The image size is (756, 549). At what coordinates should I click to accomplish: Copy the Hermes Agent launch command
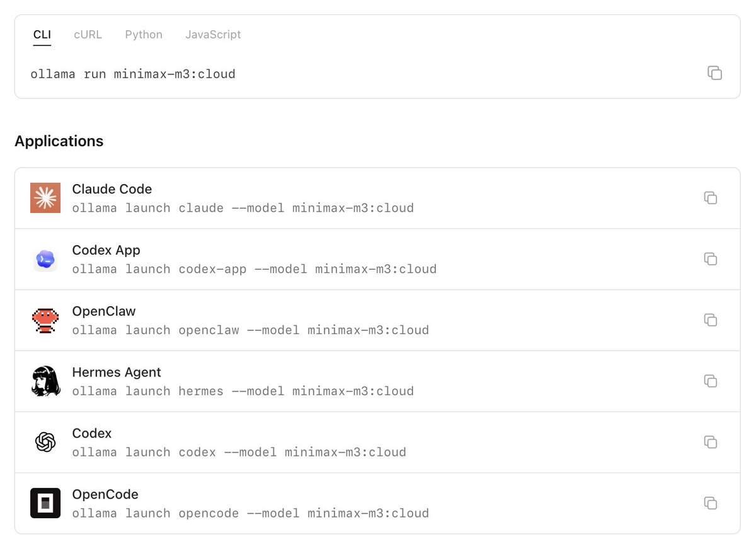(711, 381)
